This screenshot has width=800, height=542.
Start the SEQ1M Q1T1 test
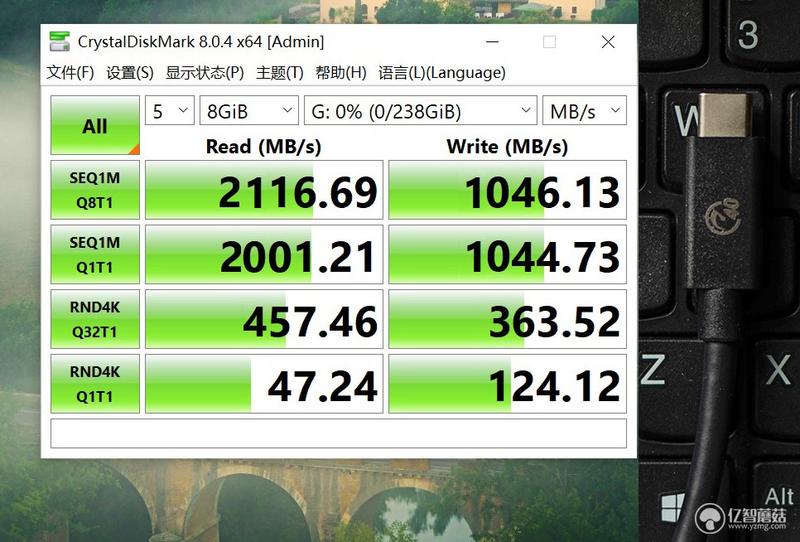[x=95, y=254]
